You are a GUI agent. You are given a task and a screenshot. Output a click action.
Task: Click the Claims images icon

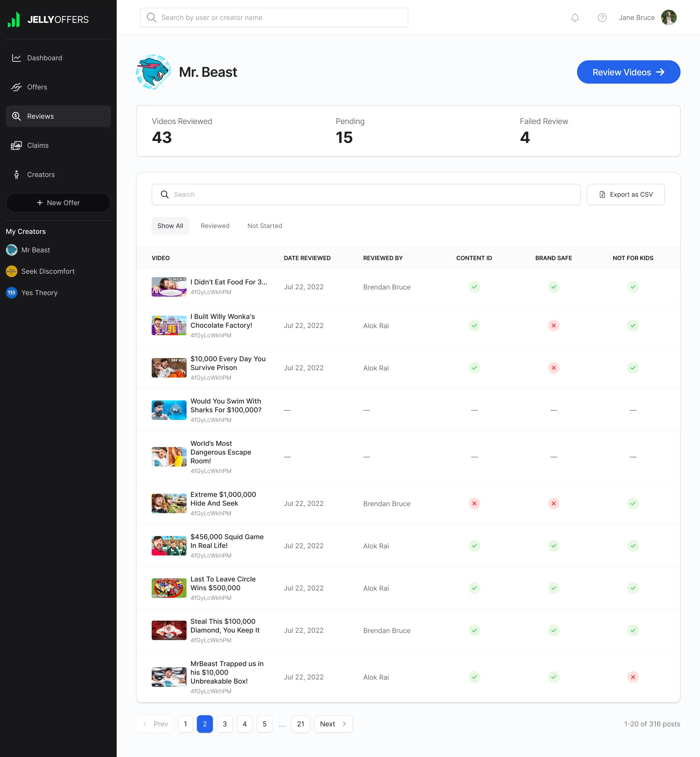[16, 145]
